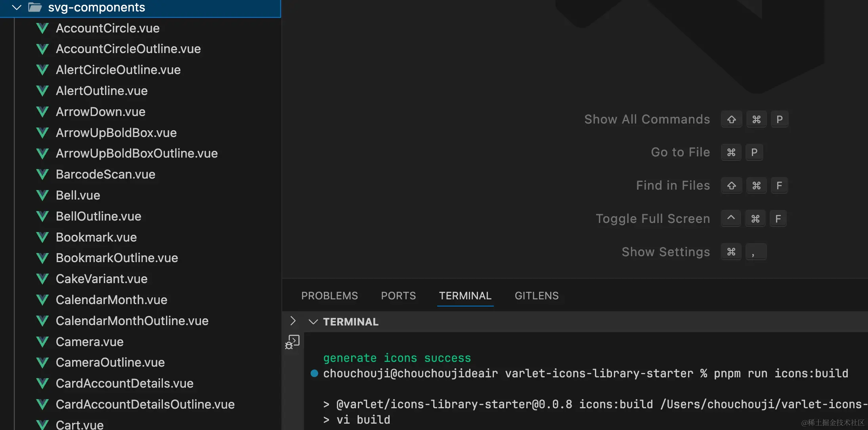Image resolution: width=868 pixels, height=430 pixels.
Task: Expand the arrow left of the TERMINAL header
Action: [293, 321]
